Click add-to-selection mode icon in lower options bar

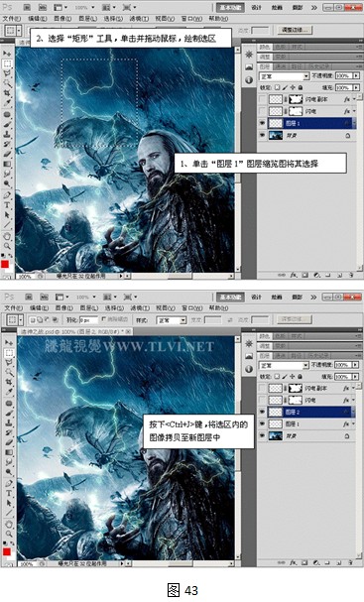click(x=41, y=319)
